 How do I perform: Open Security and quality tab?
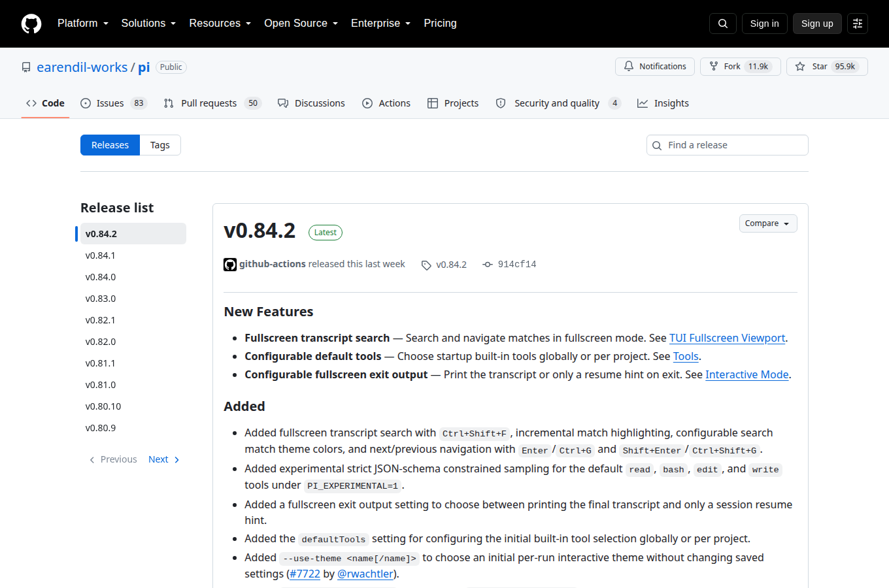pos(558,103)
